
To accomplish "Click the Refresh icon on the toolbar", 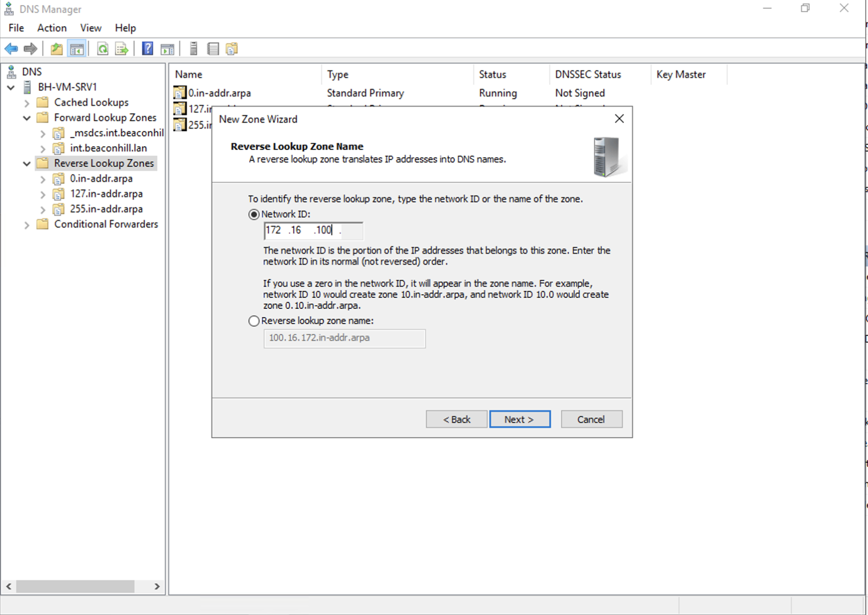I will 103,48.
